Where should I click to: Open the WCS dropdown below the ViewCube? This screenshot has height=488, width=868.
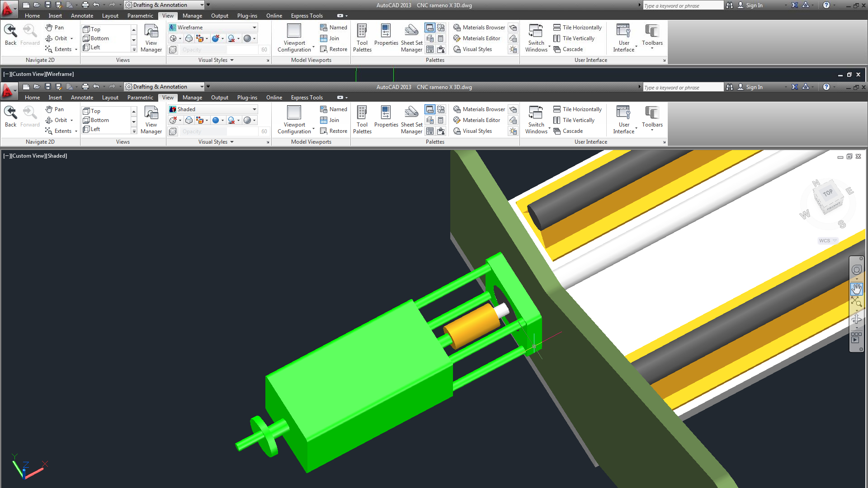click(827, 241)
